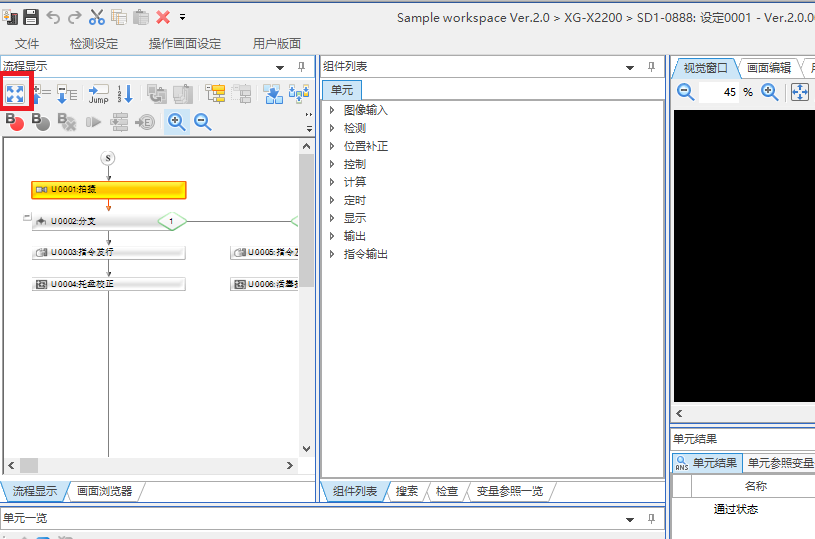Expand the 控制 category
Image resolution: width=815 pixels, height=539 pixels.
pyautogui.click(x=332, y=164)
